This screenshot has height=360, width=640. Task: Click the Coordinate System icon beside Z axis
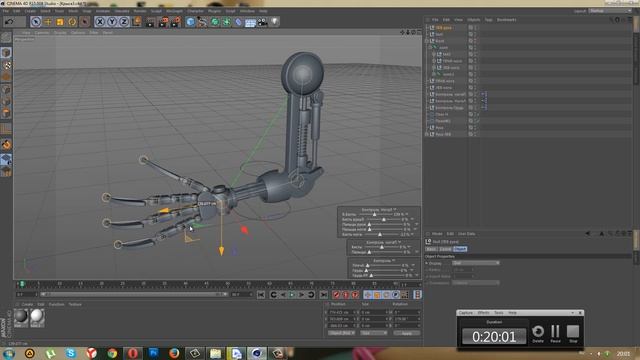(137, 22)
